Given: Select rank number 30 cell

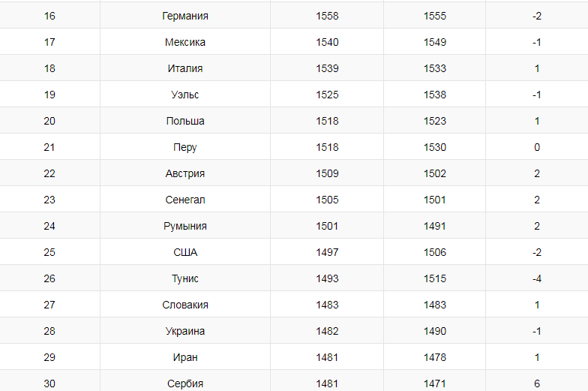Looking at the screenshot, I should [49, 383].
